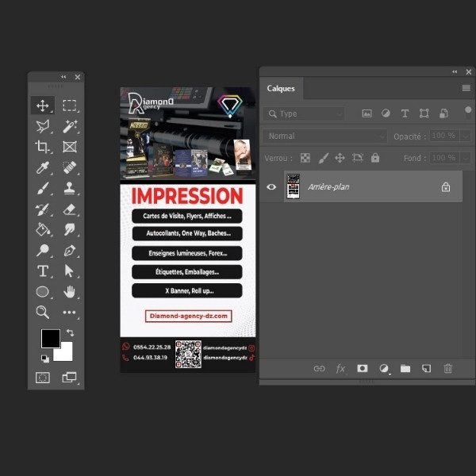Open the Normal blend mode dropdown
476x476 pixels.
[325, 136]
